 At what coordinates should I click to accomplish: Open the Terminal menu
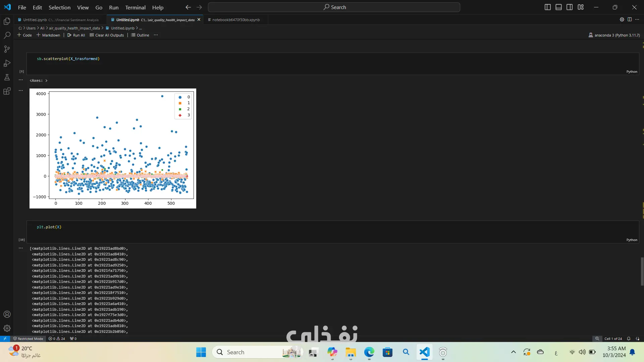coord(135,7)
